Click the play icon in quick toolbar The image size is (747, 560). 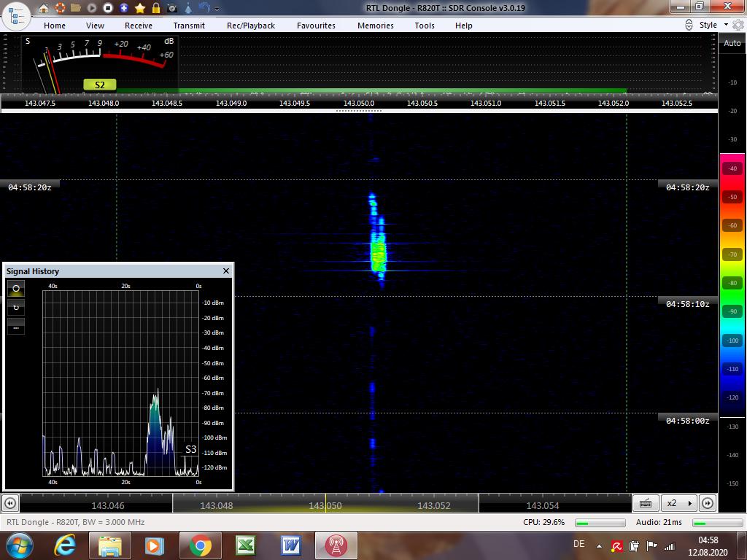[x=92, y=7]
